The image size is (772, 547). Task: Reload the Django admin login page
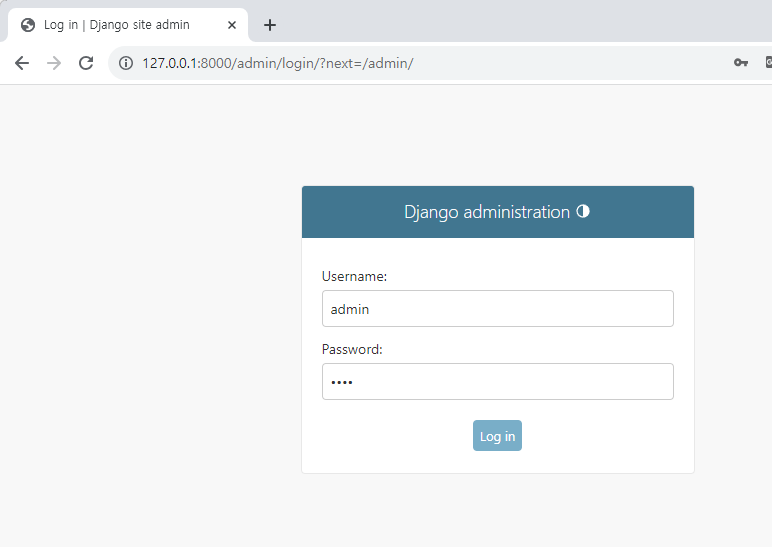(86, 63)
